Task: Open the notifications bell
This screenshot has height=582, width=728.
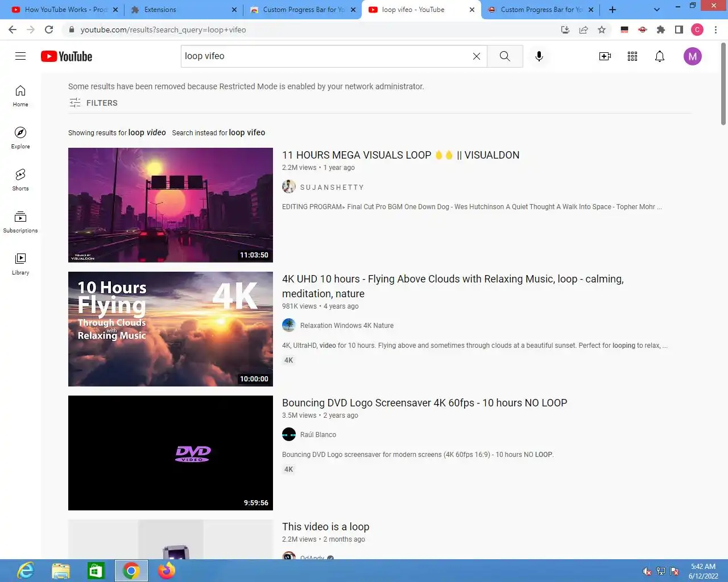Action: (660, 56)
